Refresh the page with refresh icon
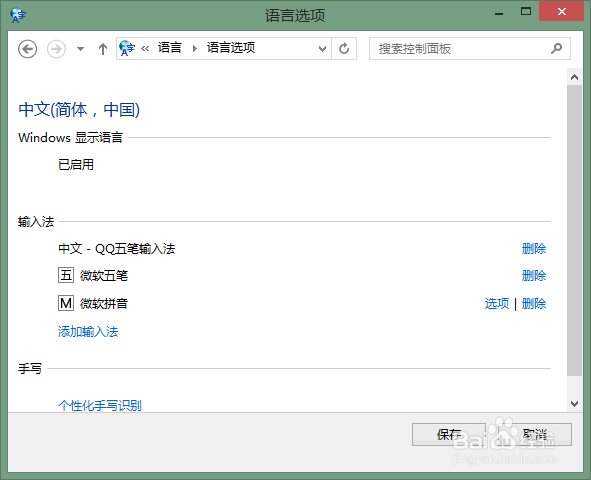 point(344,49)
